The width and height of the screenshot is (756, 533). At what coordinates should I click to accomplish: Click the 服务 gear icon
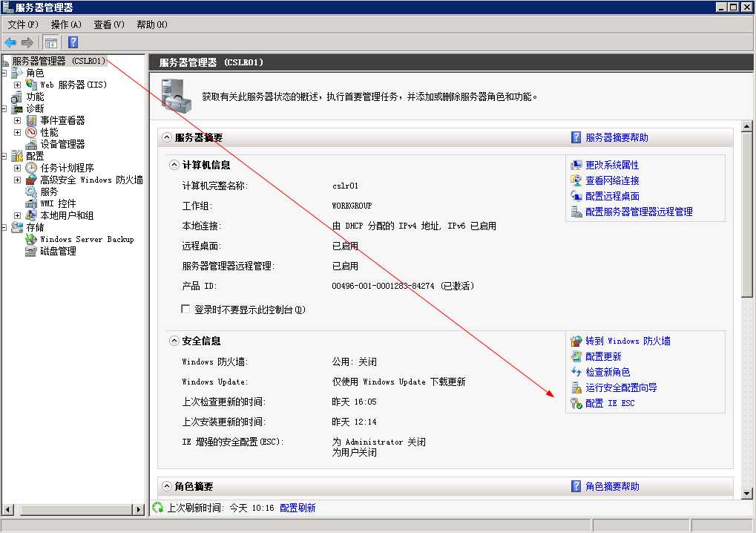pyautogui.click(x=31, y=192)
